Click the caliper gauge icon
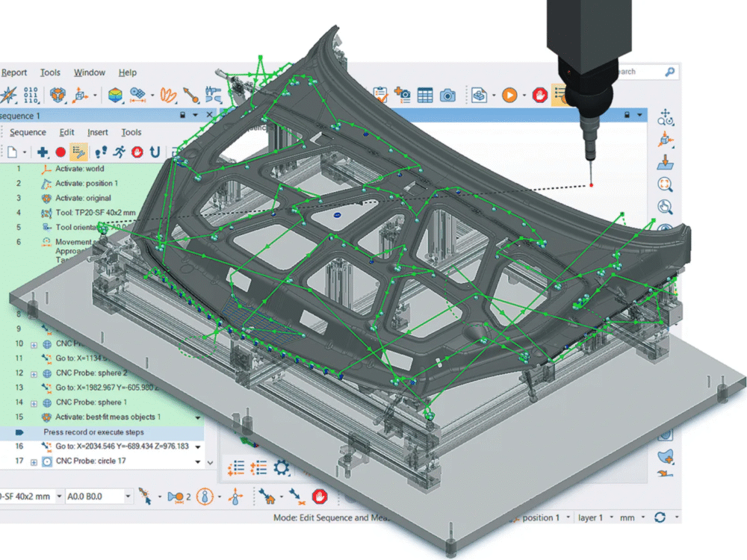Image resolution: width=747 pixels, height=560 pixels. pos(214,95)
